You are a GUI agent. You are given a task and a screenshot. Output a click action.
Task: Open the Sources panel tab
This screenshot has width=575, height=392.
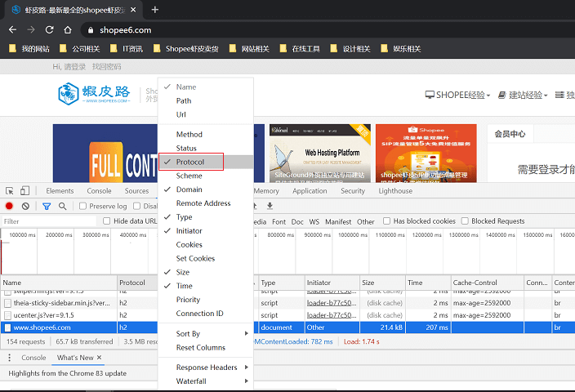pos(136,190)
